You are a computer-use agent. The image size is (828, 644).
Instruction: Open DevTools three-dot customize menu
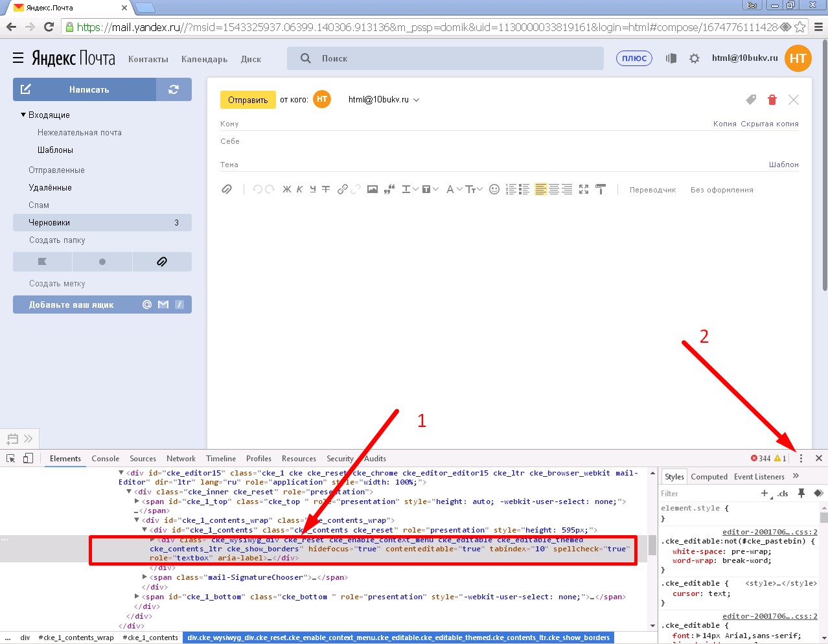pyautogui.click(x=801, y=458)
